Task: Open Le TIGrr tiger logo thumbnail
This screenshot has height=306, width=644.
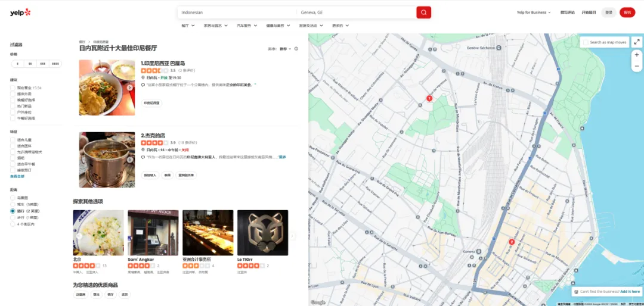Action: pyautogui.click(x=262, y=233)
